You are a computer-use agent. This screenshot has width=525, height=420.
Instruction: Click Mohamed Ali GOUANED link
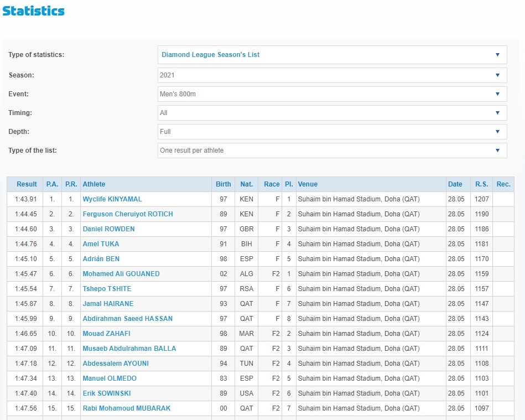tap(121, 274)
